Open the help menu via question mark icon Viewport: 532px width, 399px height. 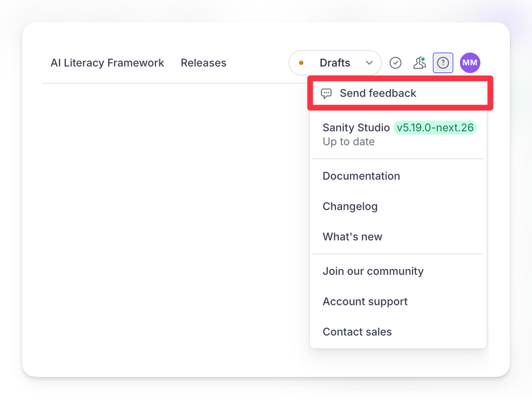443,63
